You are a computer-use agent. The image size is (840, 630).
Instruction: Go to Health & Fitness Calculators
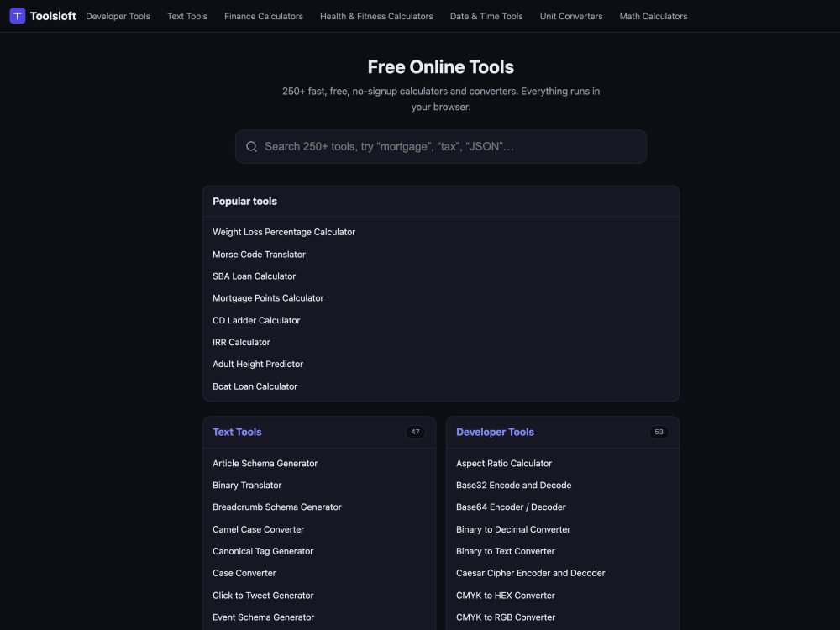(376, 17)
